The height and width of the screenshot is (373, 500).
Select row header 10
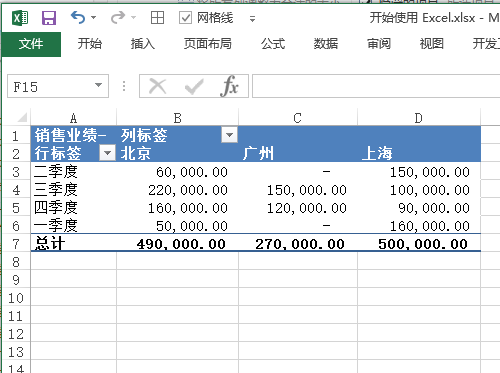click(x=16, y=298)
